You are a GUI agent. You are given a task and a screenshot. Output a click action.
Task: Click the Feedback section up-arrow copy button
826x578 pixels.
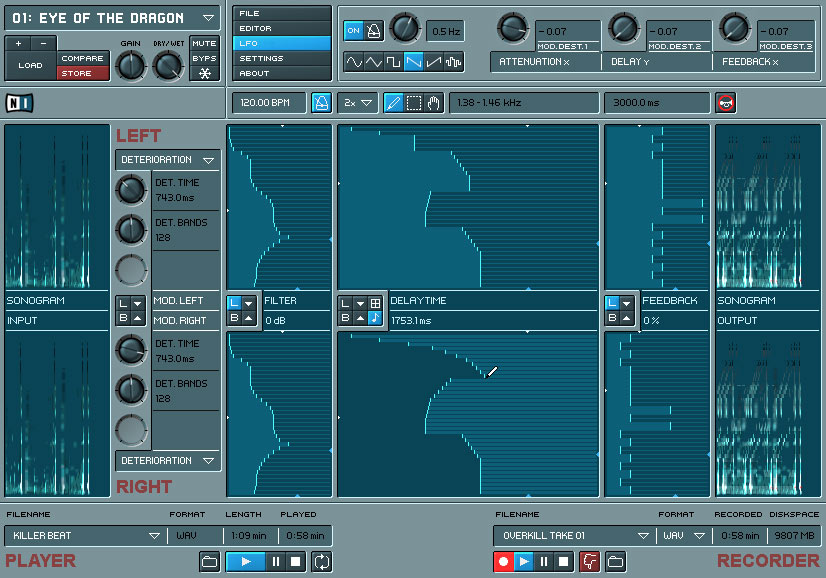(626, 318)
